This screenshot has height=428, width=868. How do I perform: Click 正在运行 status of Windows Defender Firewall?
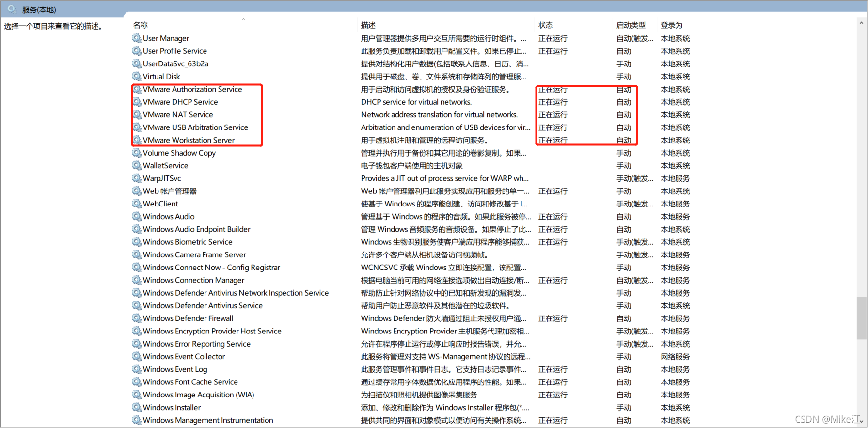552,318
